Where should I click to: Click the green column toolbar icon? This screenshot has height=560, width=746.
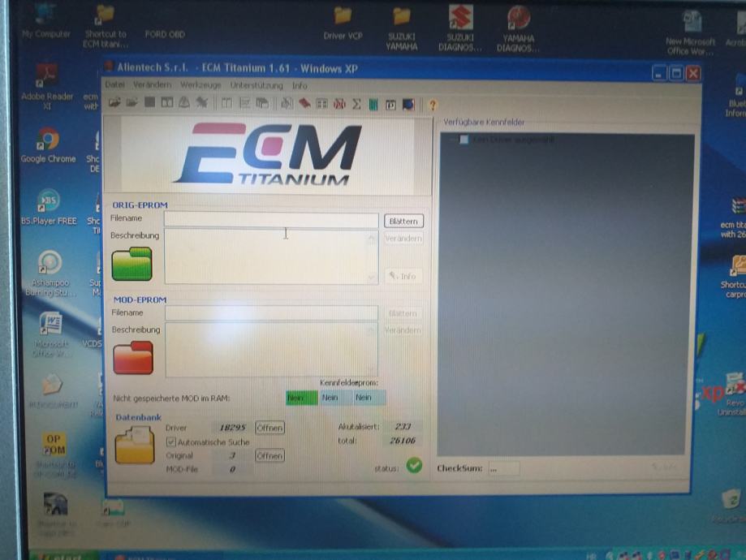click(373, 104)
